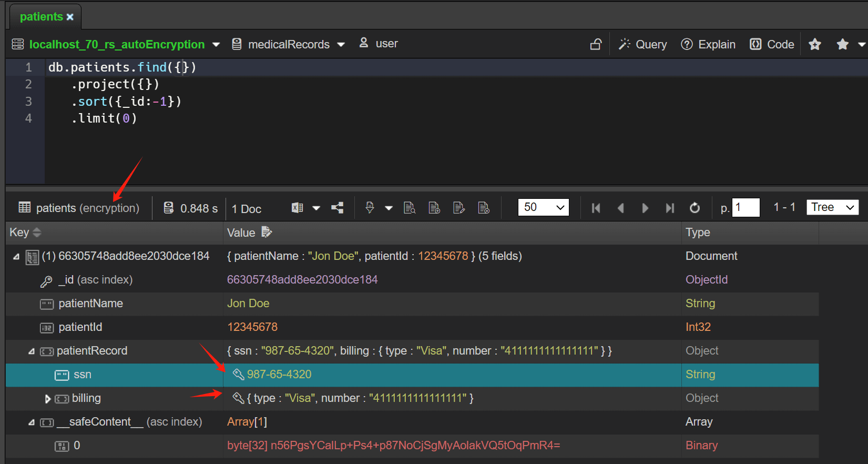Open the favorites list filled star
The height and width of the screenshot is (464, 868).
842,45
